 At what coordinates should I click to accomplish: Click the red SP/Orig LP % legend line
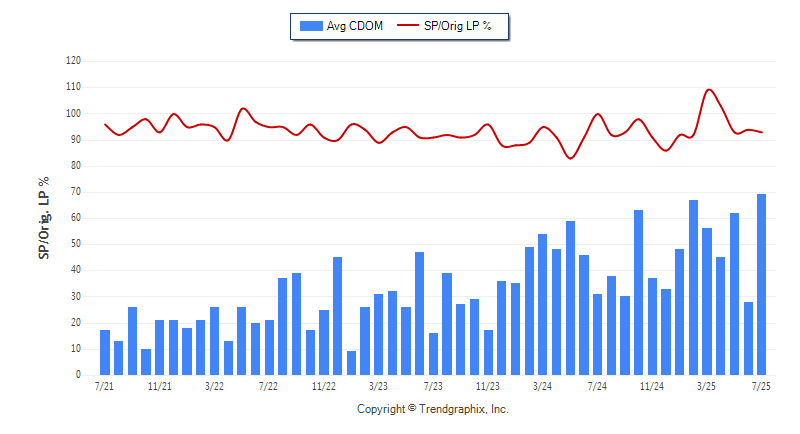point(408,25)
